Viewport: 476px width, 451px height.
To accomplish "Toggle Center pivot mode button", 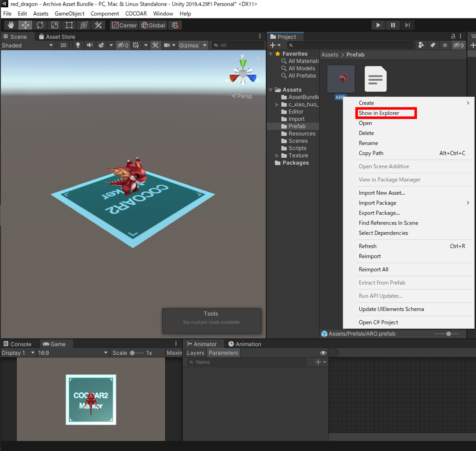I will pyautogui.click(x=124, y=25).
